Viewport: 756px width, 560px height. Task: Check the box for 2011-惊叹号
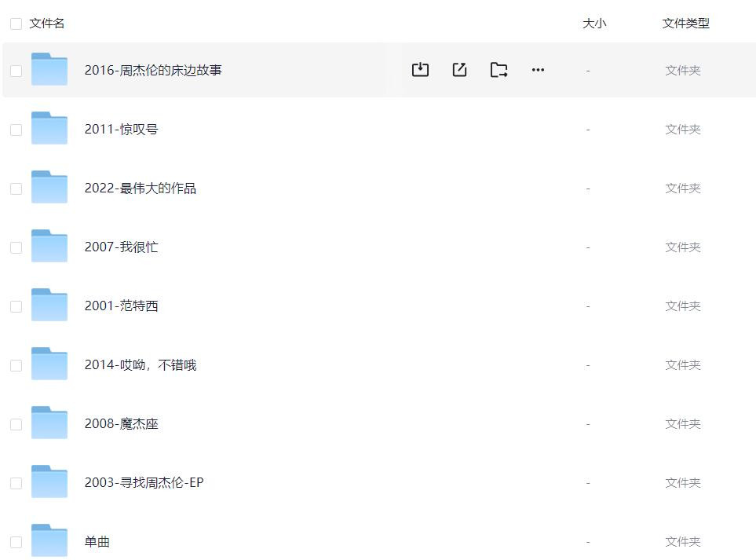point(16,130)
